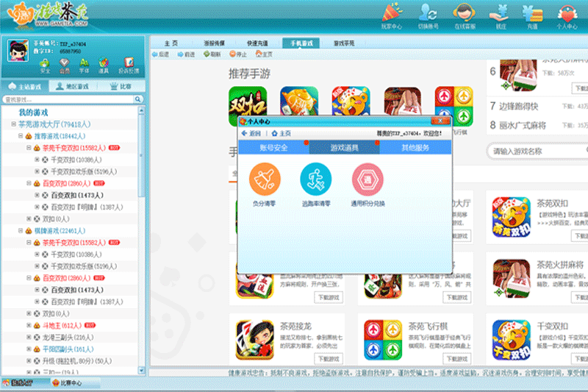Open the 通用积分兑换 pink hexagon icon
Screen dimensions: 588x392
(367, 179)
